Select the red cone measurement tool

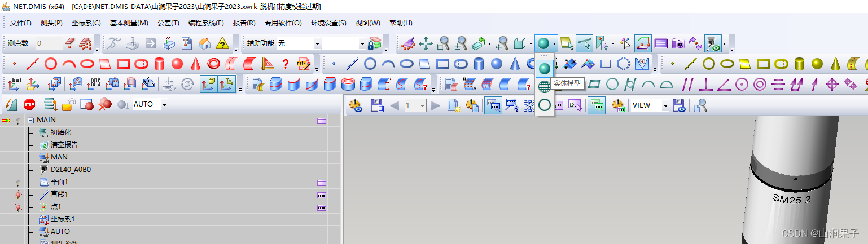(x=195, y=64)
